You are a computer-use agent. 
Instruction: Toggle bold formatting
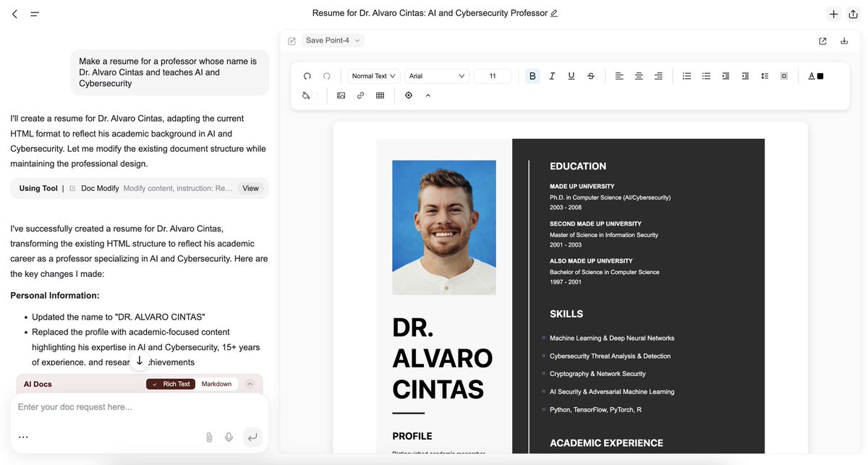click(532, 76)
